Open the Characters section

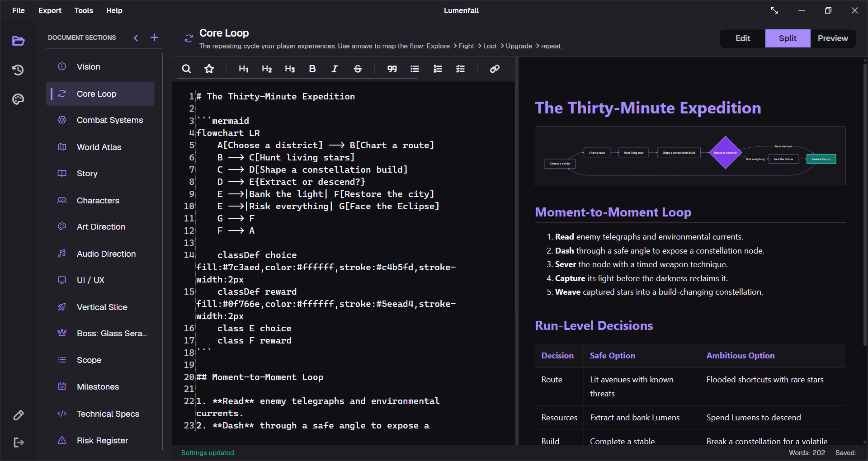(100, 201)
